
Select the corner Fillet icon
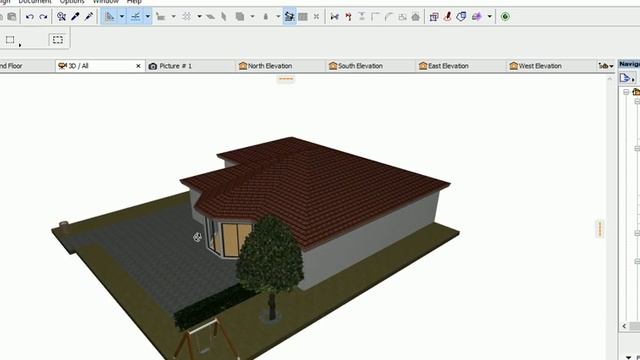[376, 17]
